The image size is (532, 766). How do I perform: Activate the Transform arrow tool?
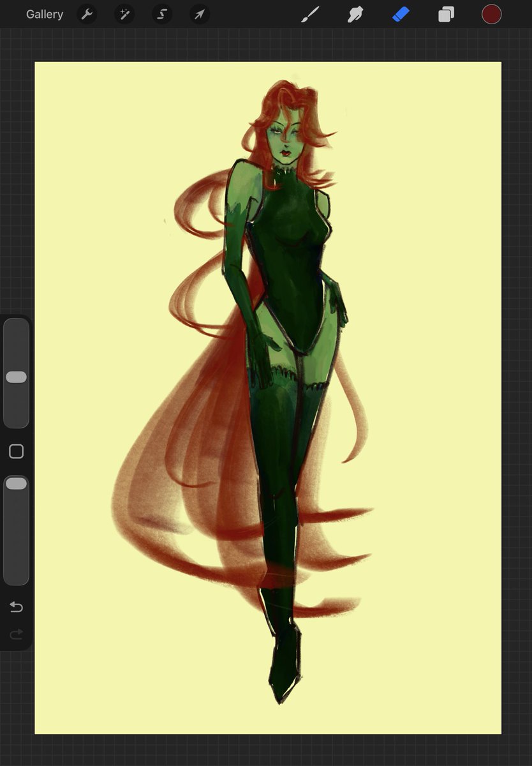pyautogui.click(x=200, y=14)
